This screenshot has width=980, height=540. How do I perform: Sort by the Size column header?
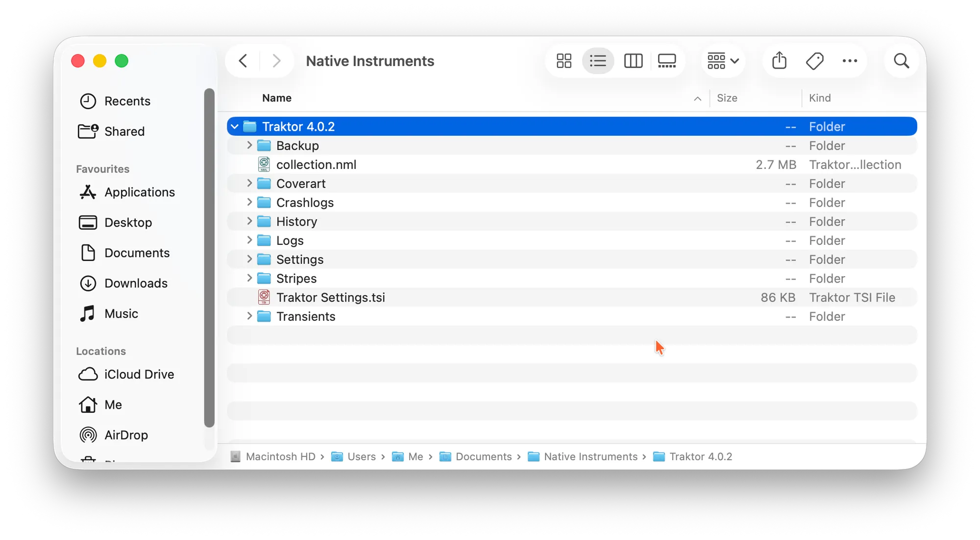(x=727, y=98)
